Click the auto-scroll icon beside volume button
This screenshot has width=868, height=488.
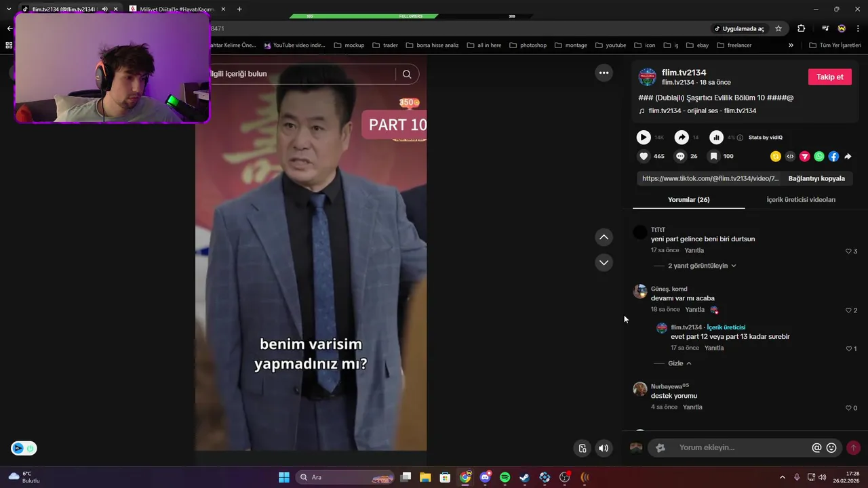[582, 448]
